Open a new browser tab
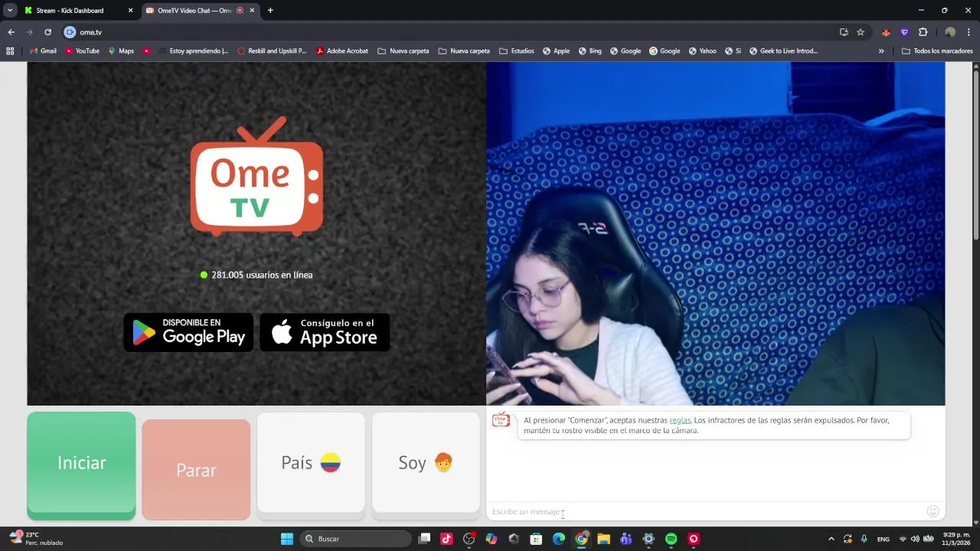Screen dimensions: 980x551 (x=270, y=11)
